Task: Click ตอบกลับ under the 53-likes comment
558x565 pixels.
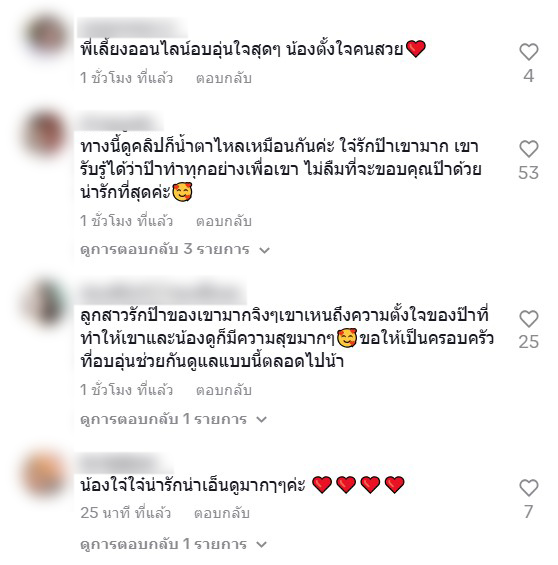Action: (x=223, y=221)
